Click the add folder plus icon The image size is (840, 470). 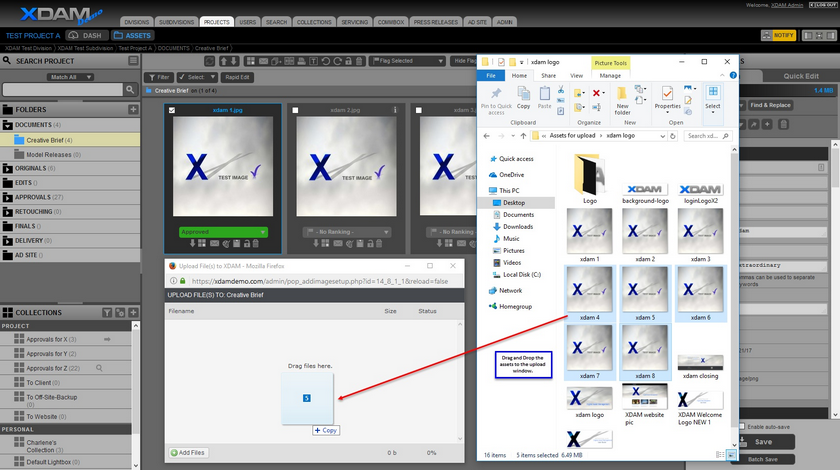133,109
